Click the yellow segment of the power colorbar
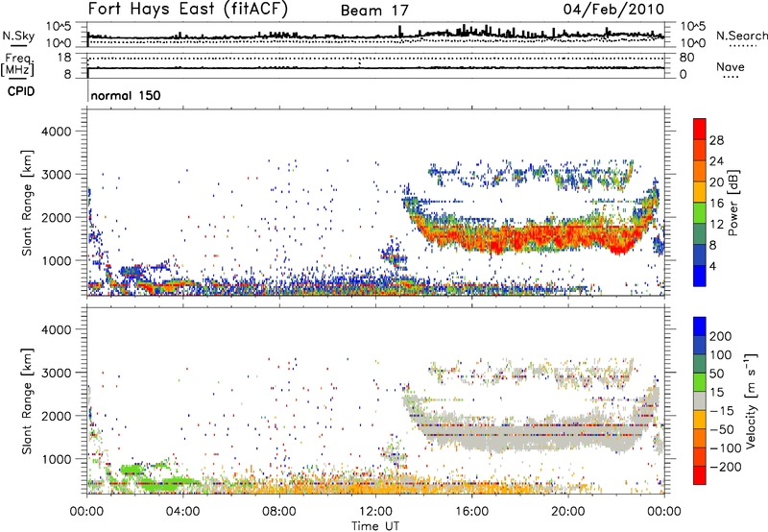Viewport: 768px width, 532px height. click(700, 192)
